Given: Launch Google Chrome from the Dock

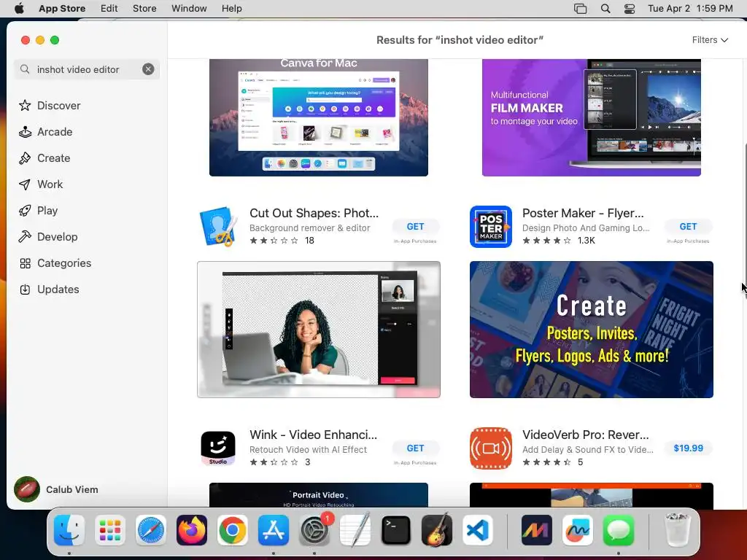Looking at the screenshot, I should [233, 530].
